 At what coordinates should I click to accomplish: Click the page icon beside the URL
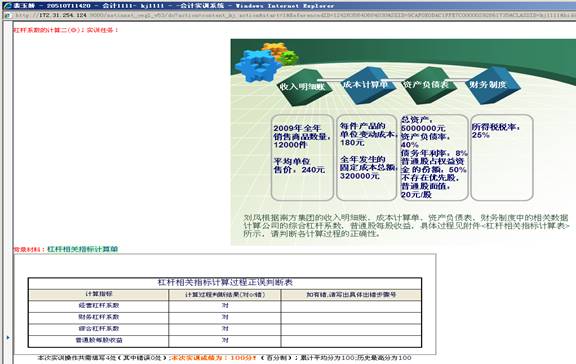(x=8, y=16)
